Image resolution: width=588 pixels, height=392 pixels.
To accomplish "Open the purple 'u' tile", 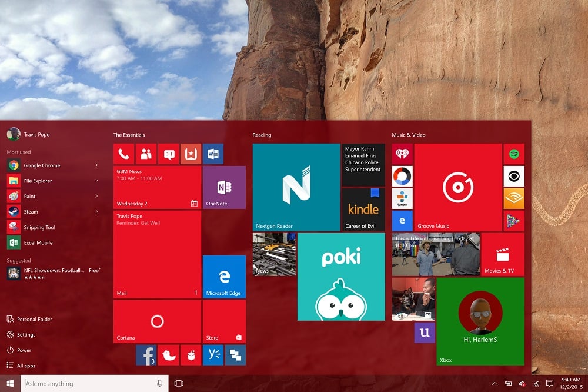I will 425,333.
